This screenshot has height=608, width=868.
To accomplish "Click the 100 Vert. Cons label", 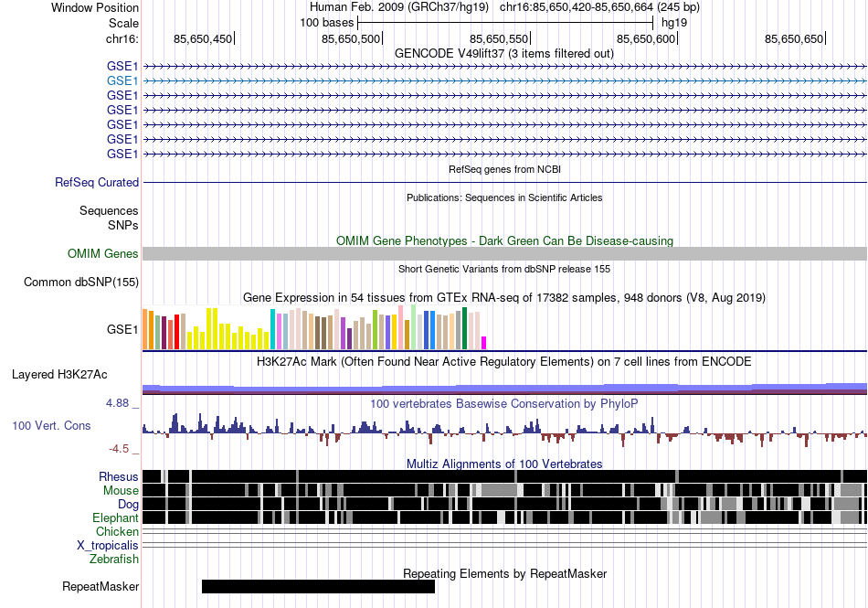I will pos(51,426).
